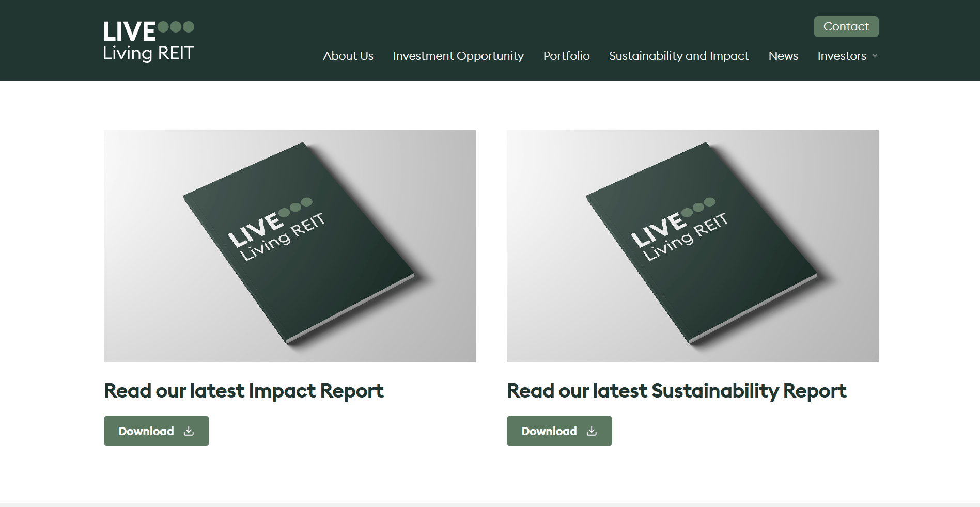Open the Sustainability Report cover image
Screen dimensions: 980x507
tap(693, 246)
